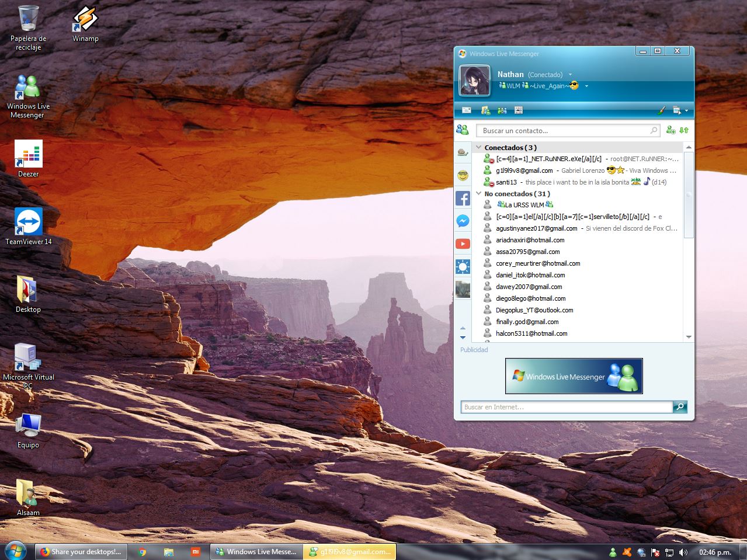Open the mail inbox icon in Messenger toolbar
747x560 pixels.
click(x=467, y=110)
